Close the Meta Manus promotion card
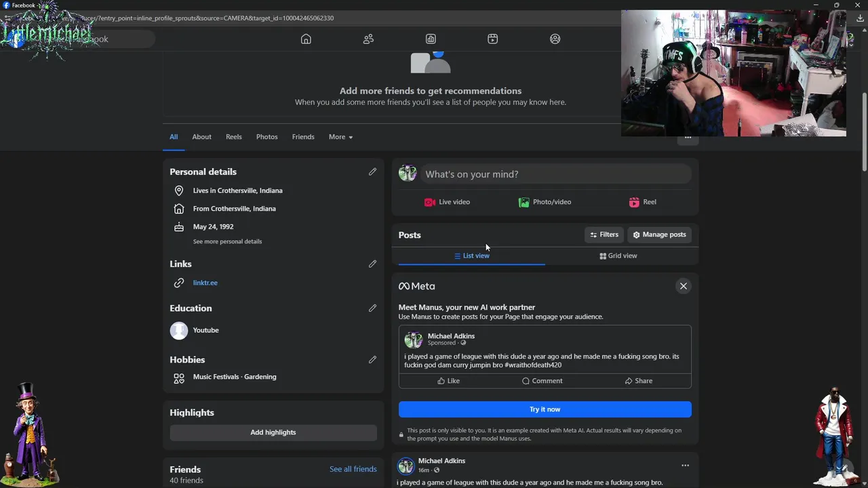 point(684,286)
